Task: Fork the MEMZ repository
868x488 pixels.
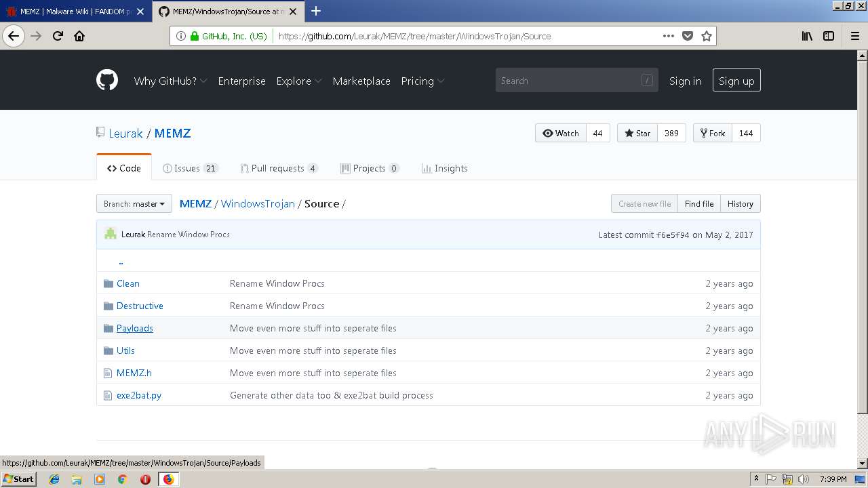Action: pyautogui.click(x=713, y=133)
